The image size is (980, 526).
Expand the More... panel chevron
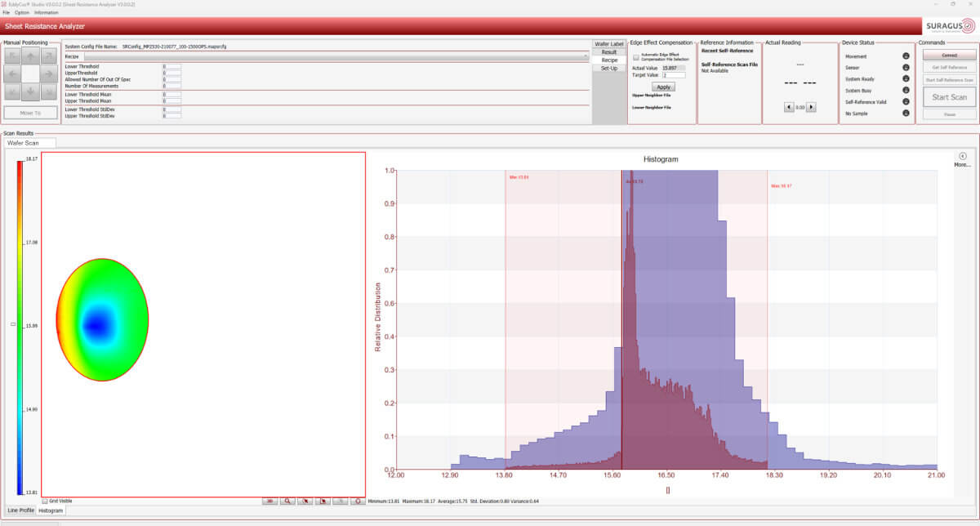pyautogui.click(x=962, y=156)
